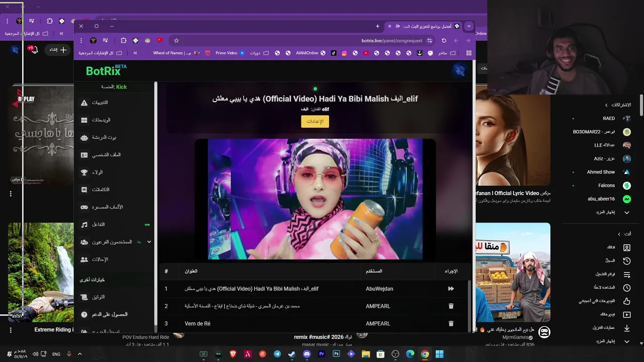Open Photoshop from the taskbar
Viewport: 644px width, 362px height.
point(336,354)
